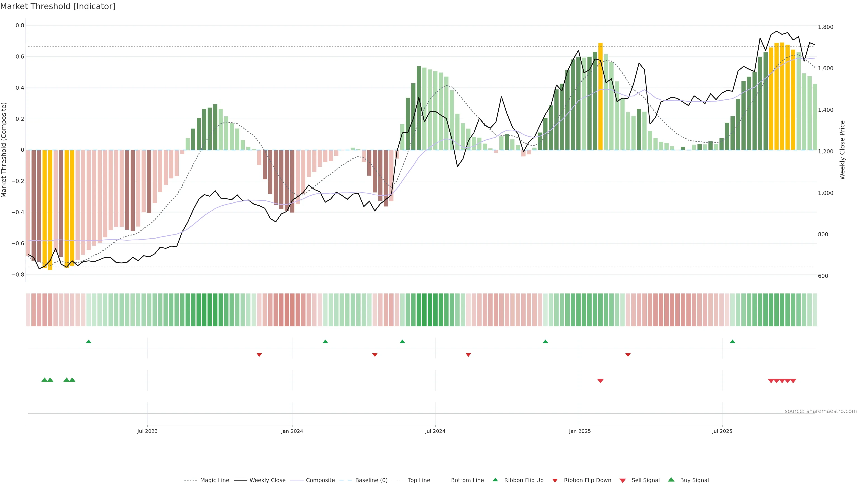Toggle the Magic Line legend entry

point(214,480)
